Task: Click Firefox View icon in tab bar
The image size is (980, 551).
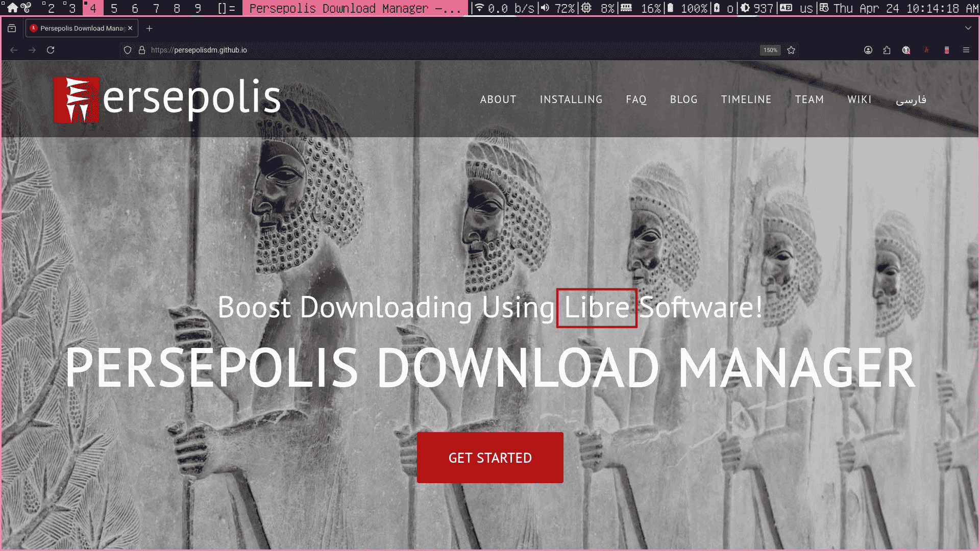Action: [12, 29]
